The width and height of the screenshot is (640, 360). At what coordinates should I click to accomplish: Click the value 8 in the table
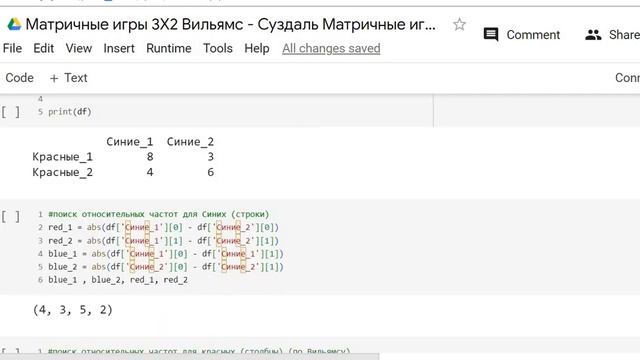150,157
